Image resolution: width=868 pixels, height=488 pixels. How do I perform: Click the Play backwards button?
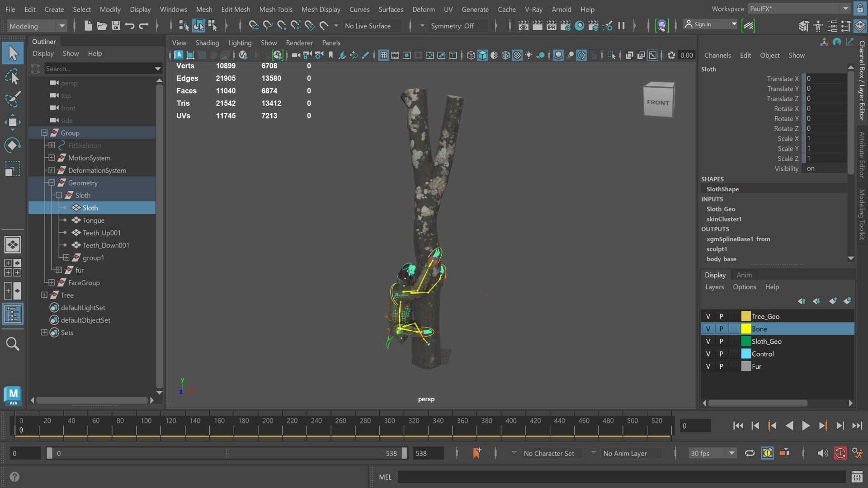(789, 426)
